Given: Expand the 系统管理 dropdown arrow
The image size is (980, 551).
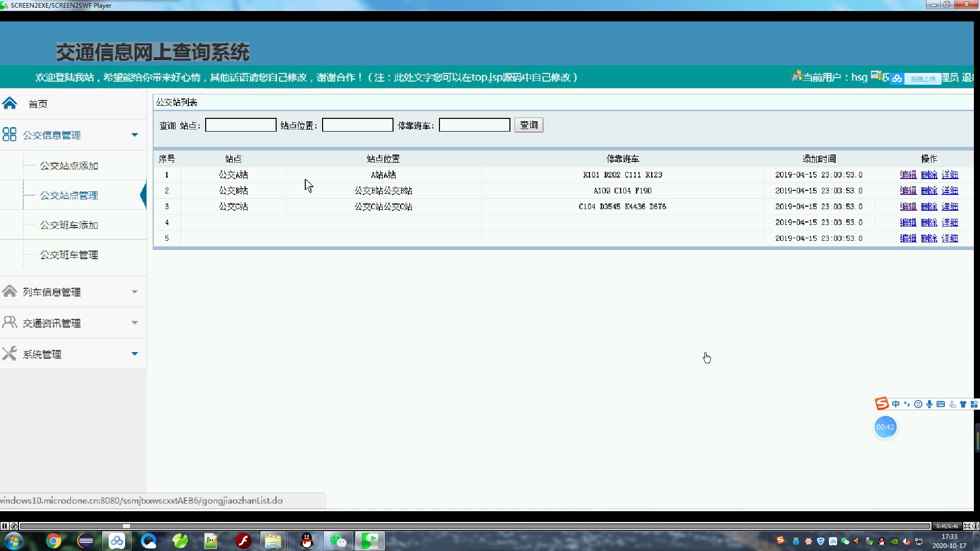Looking at the screenshot, I should (135, 354).
